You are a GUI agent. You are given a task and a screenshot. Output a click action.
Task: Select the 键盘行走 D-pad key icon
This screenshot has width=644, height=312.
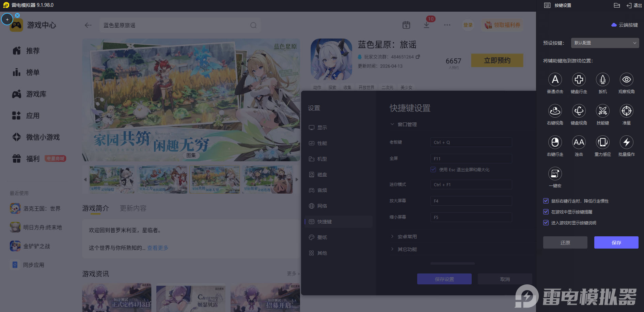click(579, 79)
